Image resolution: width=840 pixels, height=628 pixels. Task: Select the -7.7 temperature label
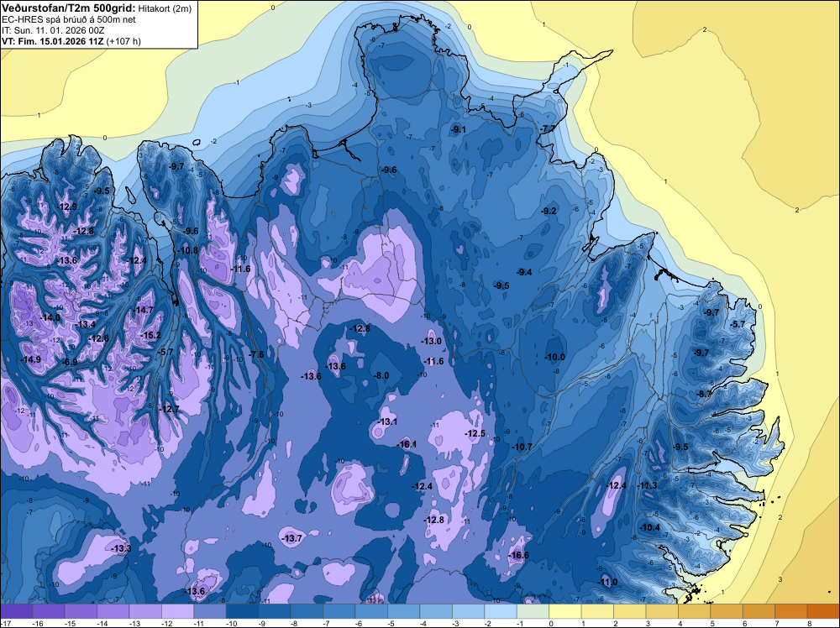pos(548,128)
